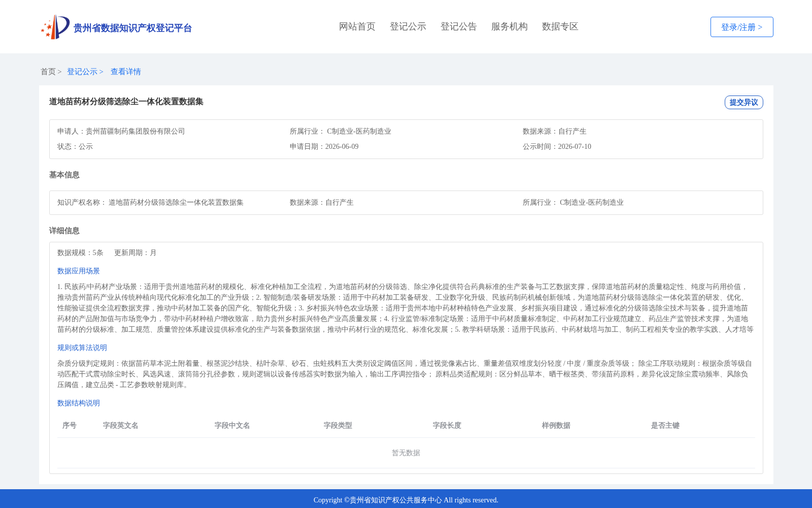Click the 规则或算法说明 heading

pyautogui.click(x=82, y=347)
